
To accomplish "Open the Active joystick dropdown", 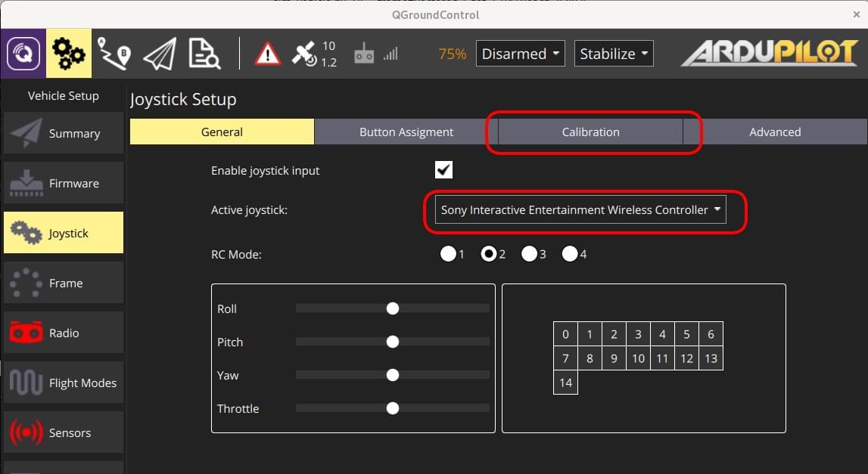I will pos(580,210).
